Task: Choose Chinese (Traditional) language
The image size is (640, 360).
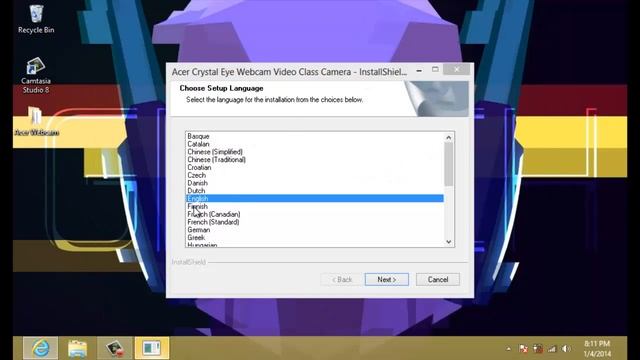Action: 315,160
